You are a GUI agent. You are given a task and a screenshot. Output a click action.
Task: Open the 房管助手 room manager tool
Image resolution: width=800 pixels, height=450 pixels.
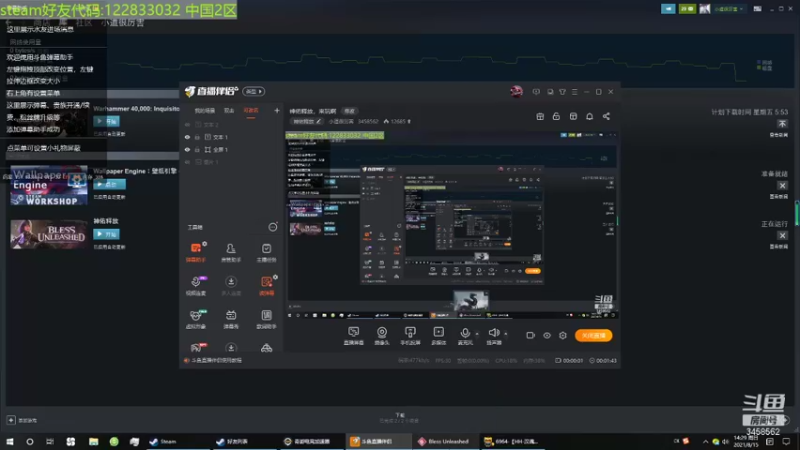231,252
